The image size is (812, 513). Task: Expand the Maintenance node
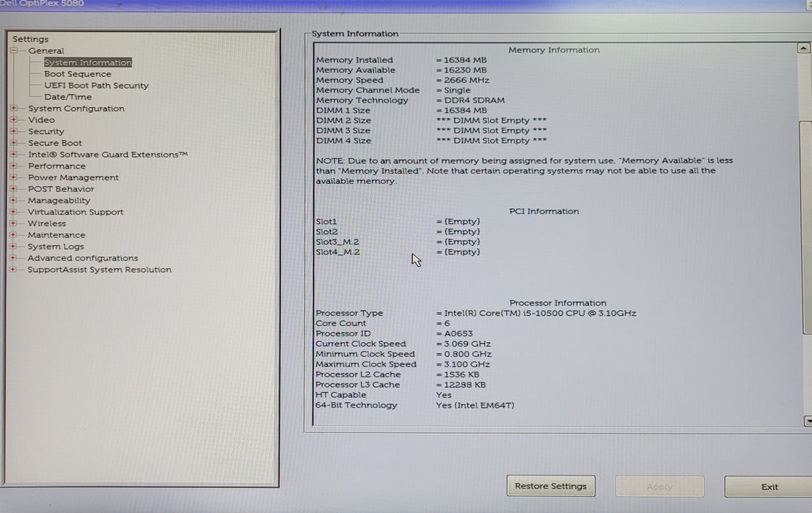pos(14,235)
